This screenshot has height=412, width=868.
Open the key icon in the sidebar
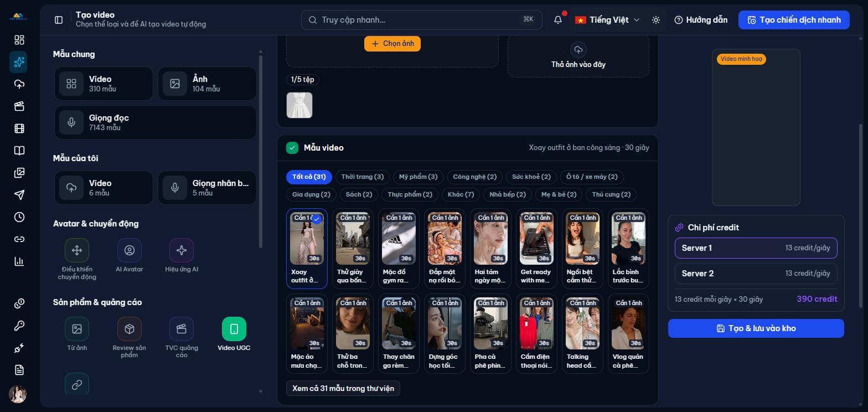[x=19, y=326]
